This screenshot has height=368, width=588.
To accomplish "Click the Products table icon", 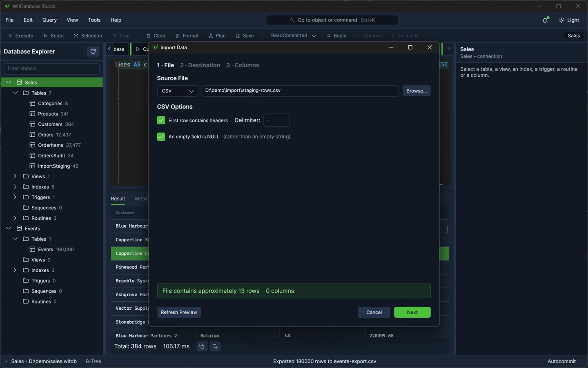I will point(32,114).
